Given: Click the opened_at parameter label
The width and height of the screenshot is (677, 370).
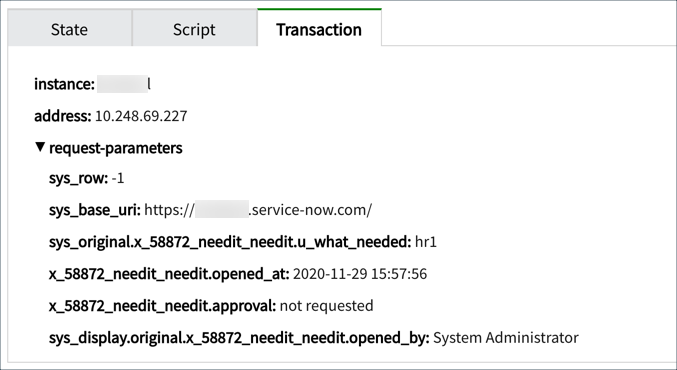Looking at the screenshot, I should click(x=169, y=274).
